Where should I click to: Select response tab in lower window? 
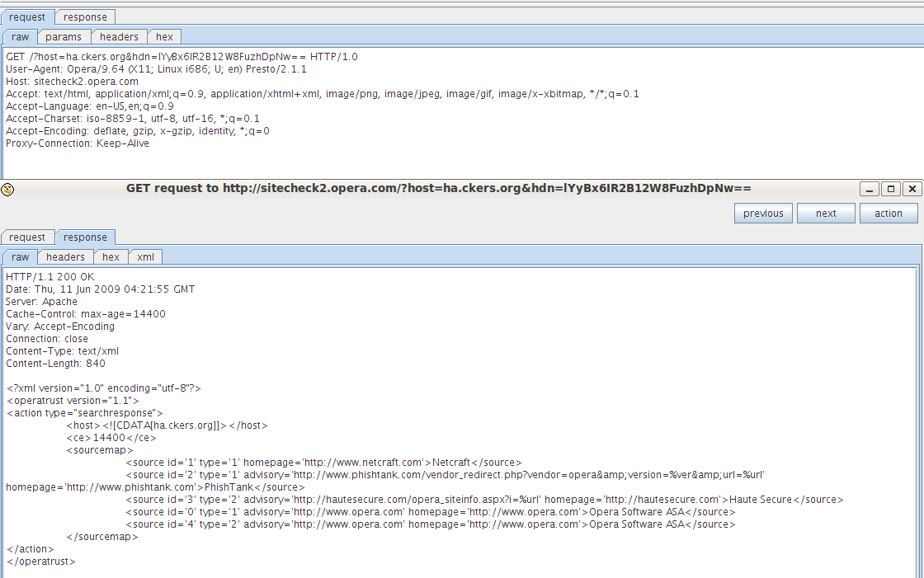pyautogui.click(x=85, y=237)
